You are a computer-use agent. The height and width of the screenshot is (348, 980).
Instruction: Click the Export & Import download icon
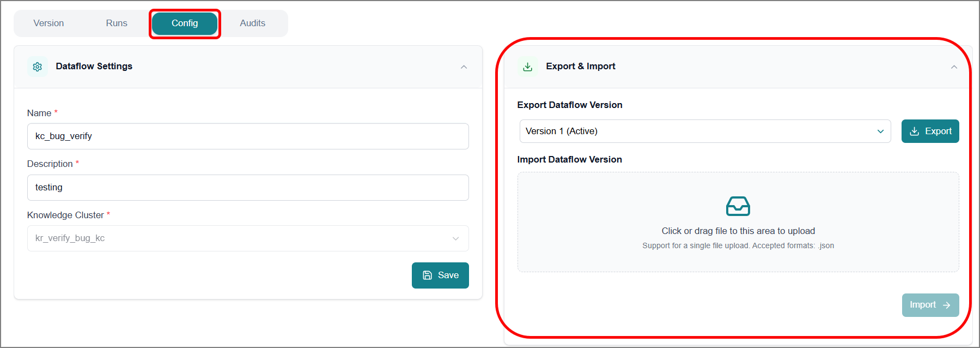click(x=528, y=67)
